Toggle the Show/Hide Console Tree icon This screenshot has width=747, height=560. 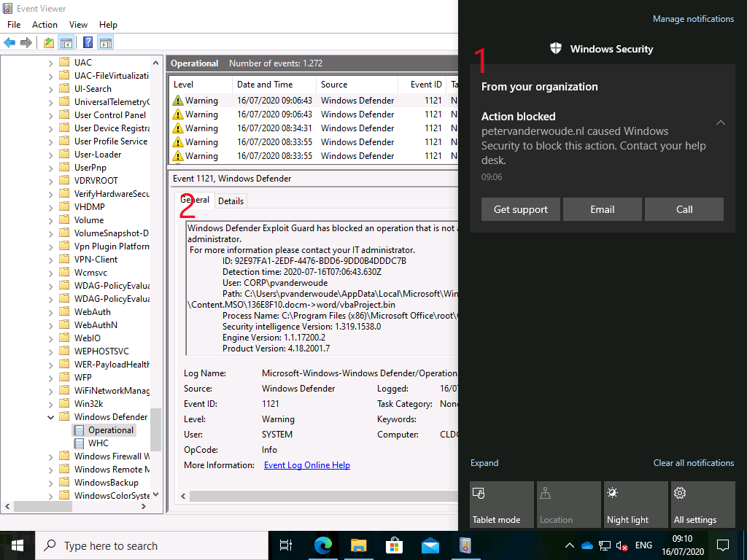66,42
